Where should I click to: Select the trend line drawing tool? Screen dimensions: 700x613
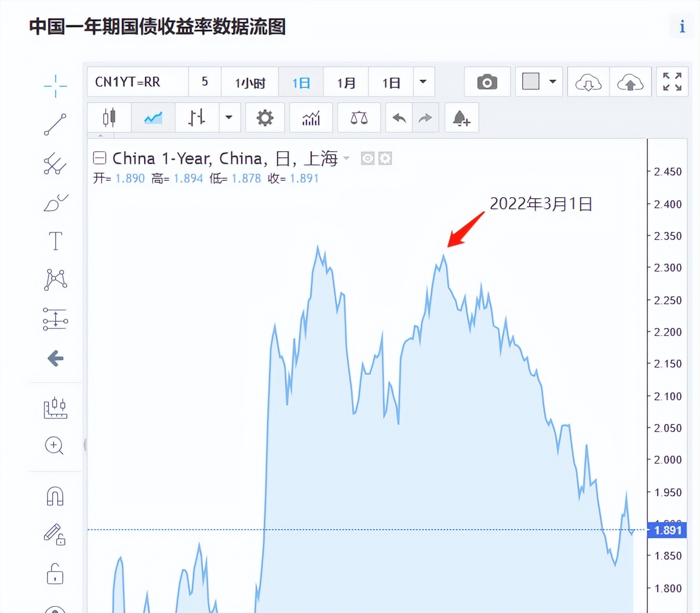[x=55, y=124]
